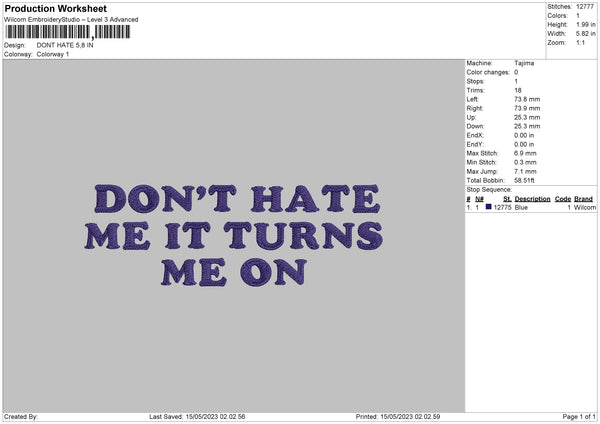Click the Left value 73.8 mm
600x424 pixels.
527,99
